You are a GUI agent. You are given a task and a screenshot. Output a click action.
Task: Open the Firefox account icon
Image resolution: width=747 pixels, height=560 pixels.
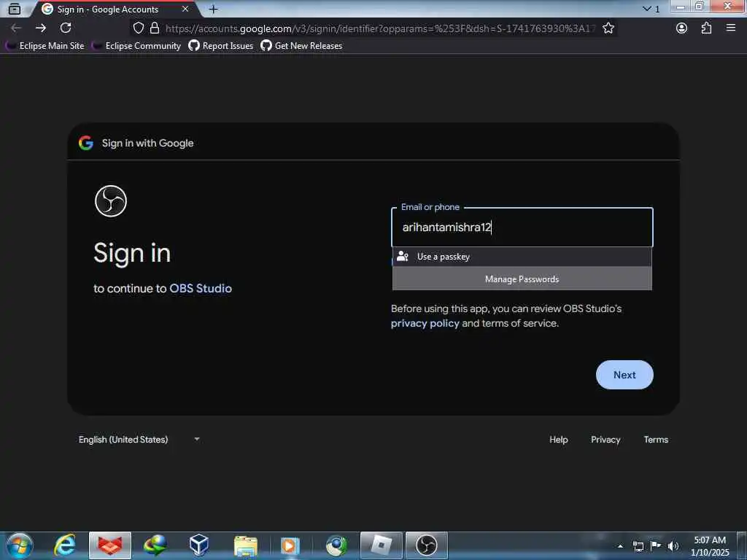(x=682, y=28)
